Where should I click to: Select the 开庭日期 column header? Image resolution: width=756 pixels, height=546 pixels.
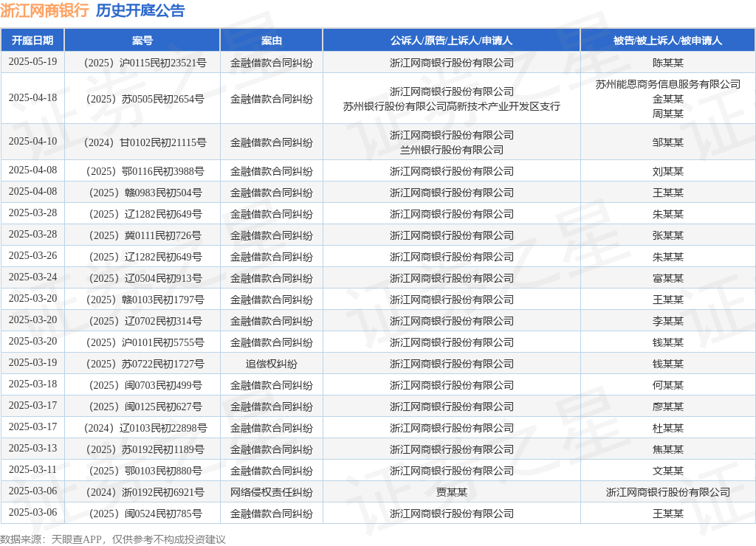(x=32, y=41)
